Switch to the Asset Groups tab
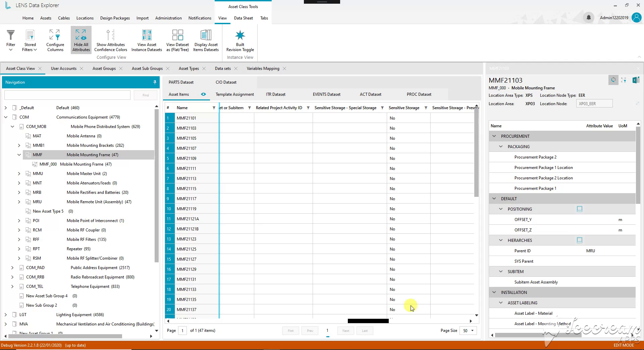The image size is (644, 350). click(104, 69)
